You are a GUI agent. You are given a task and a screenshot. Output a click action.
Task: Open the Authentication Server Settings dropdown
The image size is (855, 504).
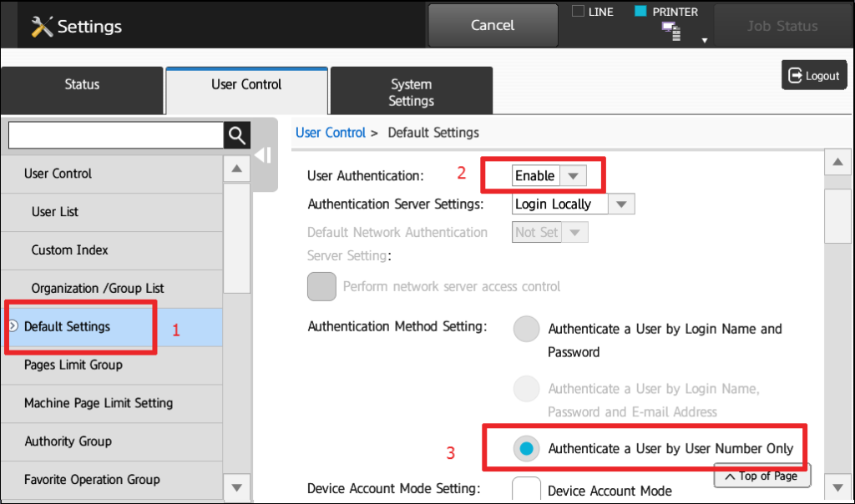click(x=621, y=204)
